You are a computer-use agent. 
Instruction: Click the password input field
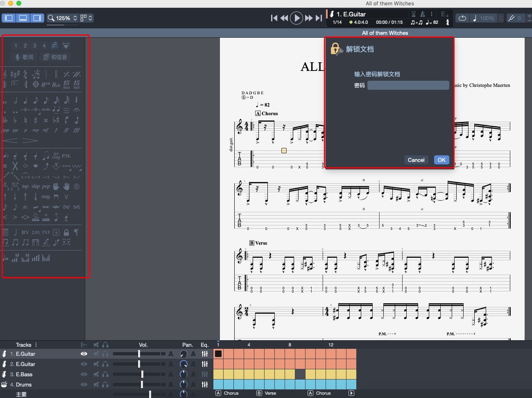[x=408, y=85]
